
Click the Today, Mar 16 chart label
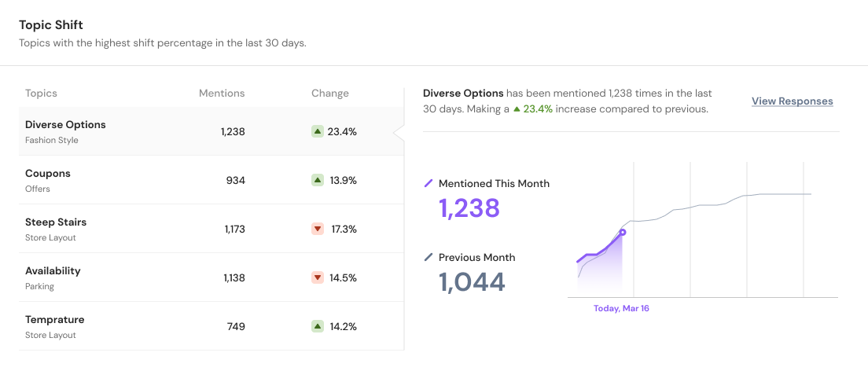coord(621,308)
